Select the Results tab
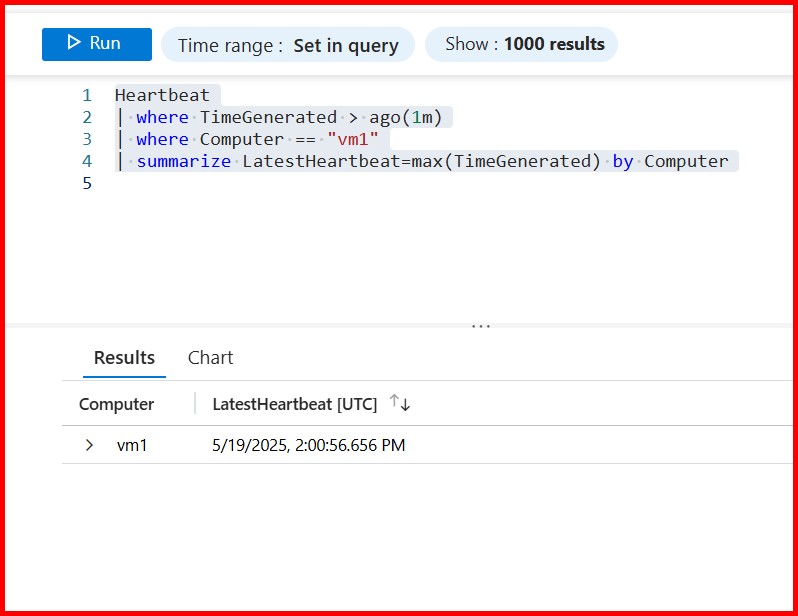The image size is (798, 616). click(x=124, y=357)
